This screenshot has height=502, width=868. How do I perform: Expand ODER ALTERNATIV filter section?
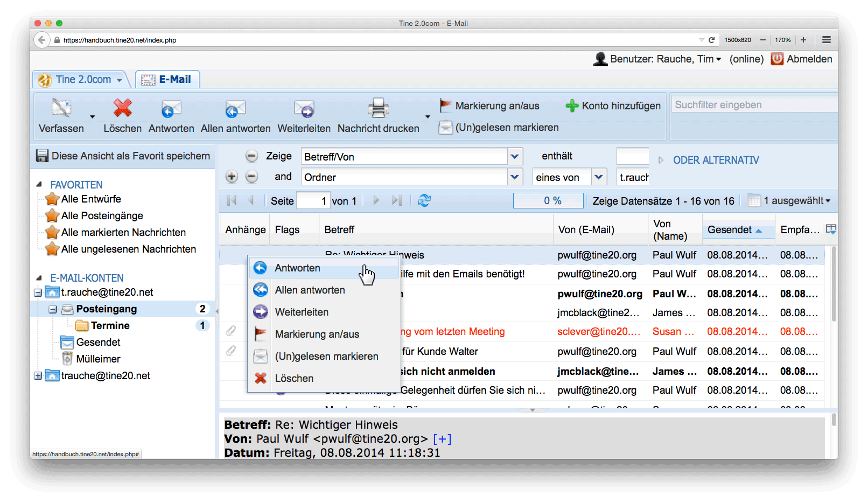(x=709, y=160)
